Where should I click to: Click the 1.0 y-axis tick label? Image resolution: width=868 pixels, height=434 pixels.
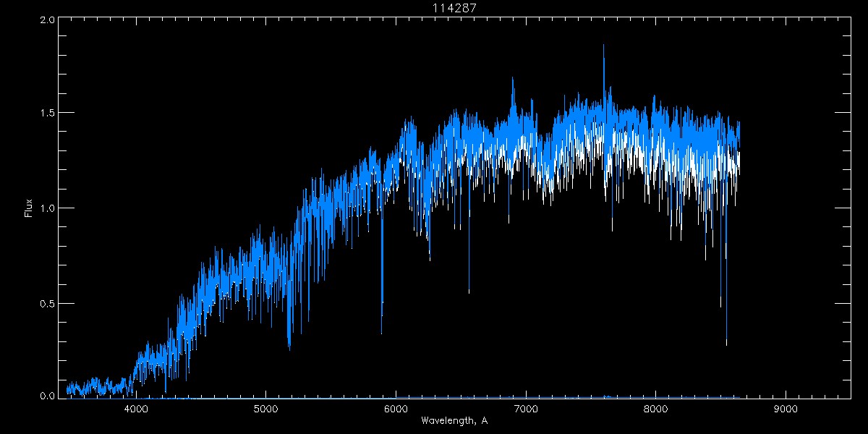coord(48,208)
